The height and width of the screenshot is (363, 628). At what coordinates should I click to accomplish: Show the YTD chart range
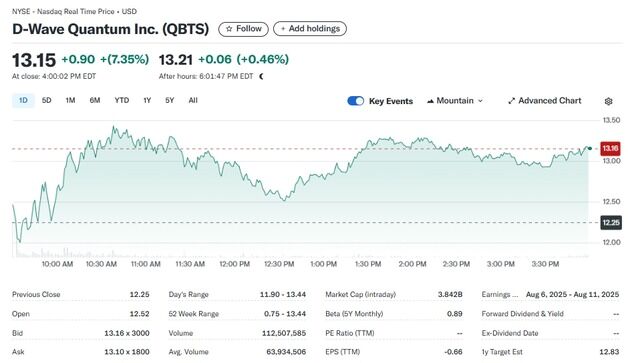(x=122, y=101)
